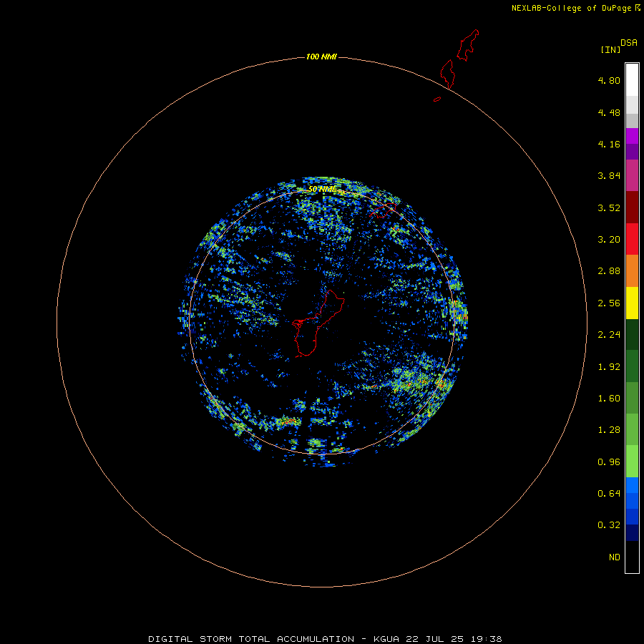644x644 pixels.
Task: Click the 2.24 scale value
Action: tap(609, 335)
